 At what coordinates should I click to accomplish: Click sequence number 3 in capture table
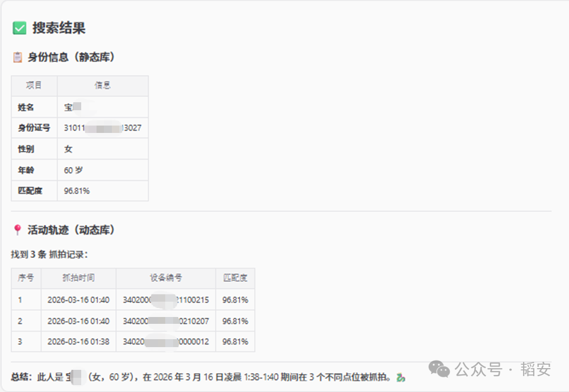tap(20, 341)
